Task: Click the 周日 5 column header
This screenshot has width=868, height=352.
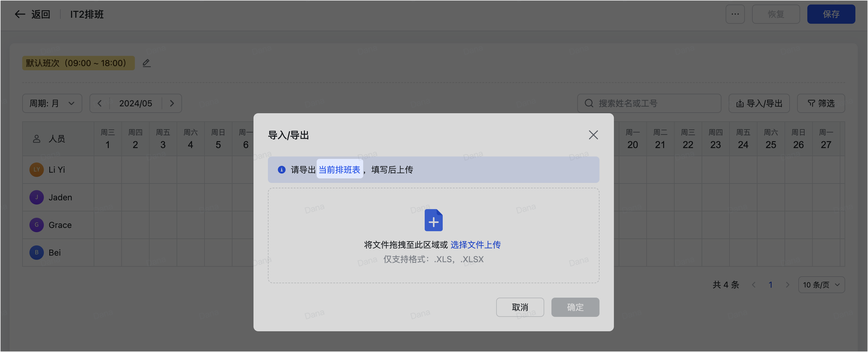Action: [218, 138]
